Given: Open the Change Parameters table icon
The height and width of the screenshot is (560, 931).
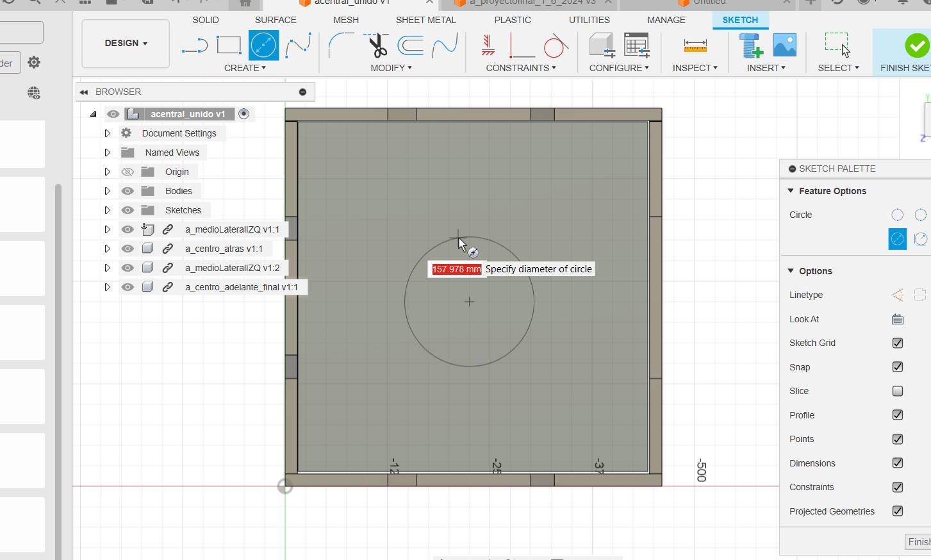Looking at the screenshot, I should [636, 45].
